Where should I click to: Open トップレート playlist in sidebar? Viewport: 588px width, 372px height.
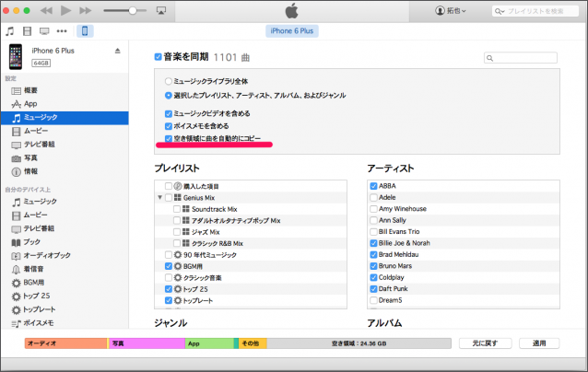(65, 309)
